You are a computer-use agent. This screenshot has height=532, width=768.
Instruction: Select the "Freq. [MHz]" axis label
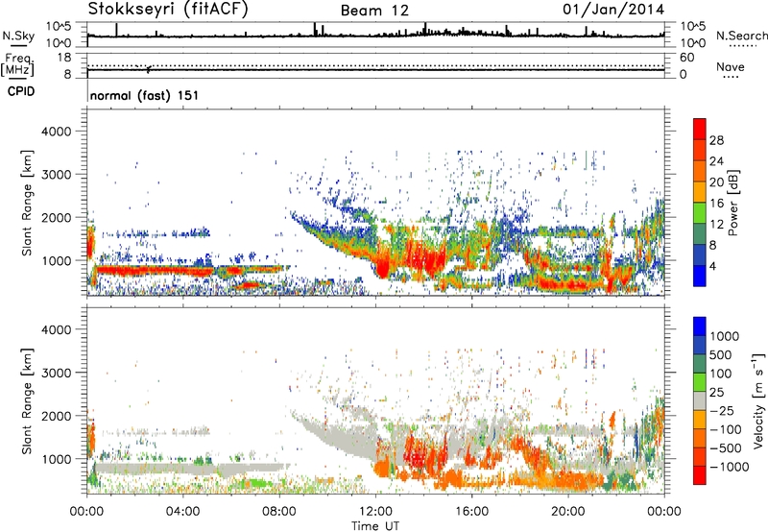point(17,65)
